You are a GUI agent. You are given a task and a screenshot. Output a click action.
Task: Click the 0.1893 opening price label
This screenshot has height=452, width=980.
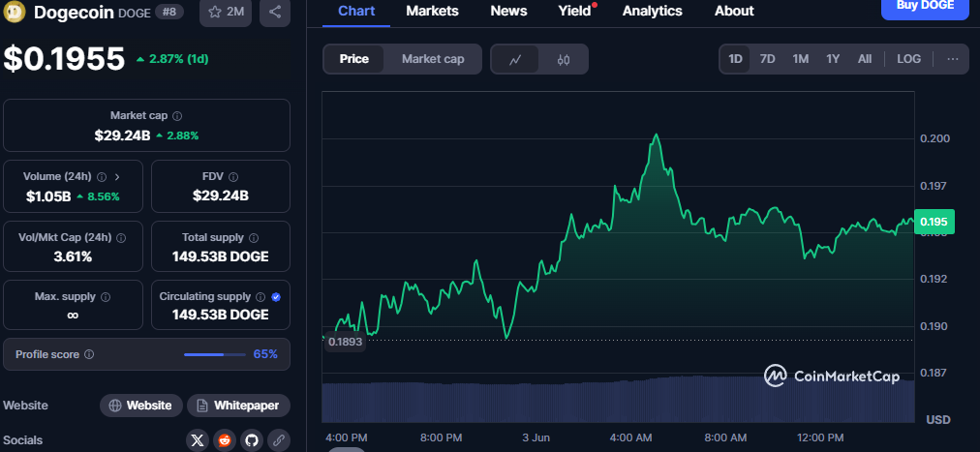tap(345, 342)
